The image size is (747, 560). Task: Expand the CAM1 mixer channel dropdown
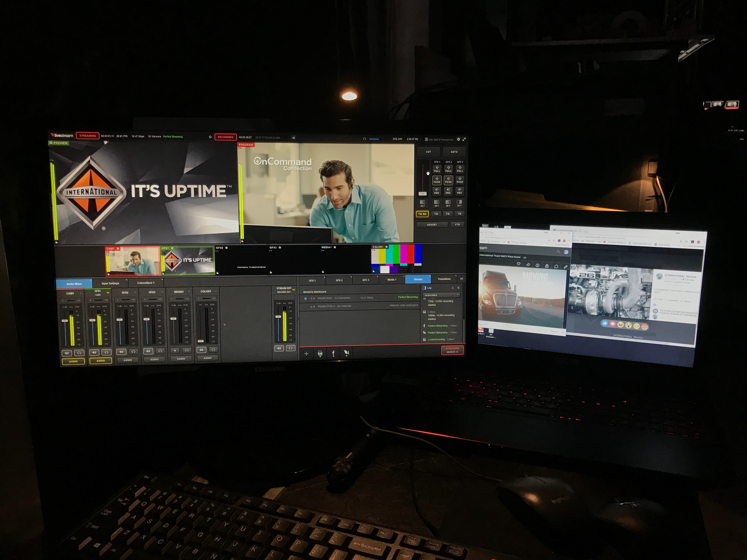coord(80,293)
